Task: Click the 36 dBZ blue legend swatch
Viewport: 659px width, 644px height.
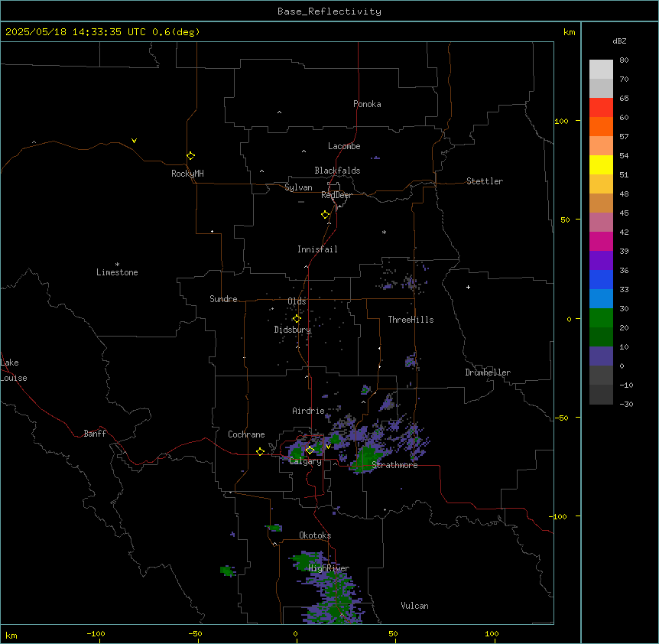Action: coord(601,279)
